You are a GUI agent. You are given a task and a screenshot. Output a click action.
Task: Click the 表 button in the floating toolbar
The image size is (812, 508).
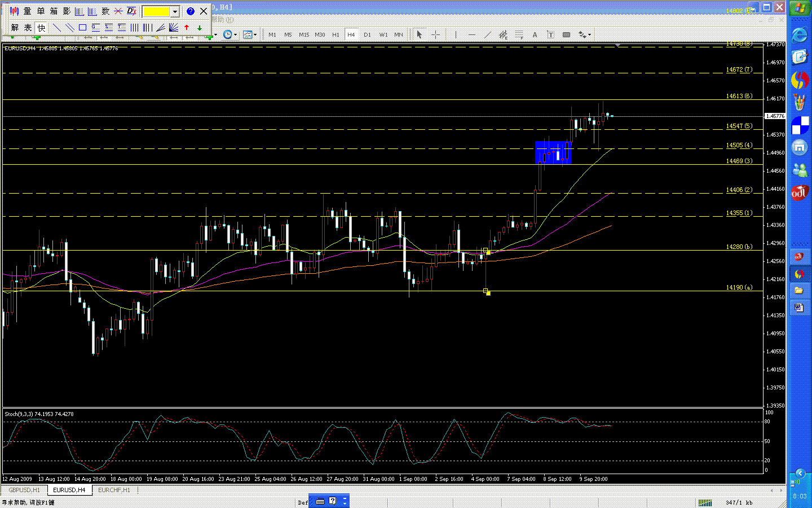28,27
